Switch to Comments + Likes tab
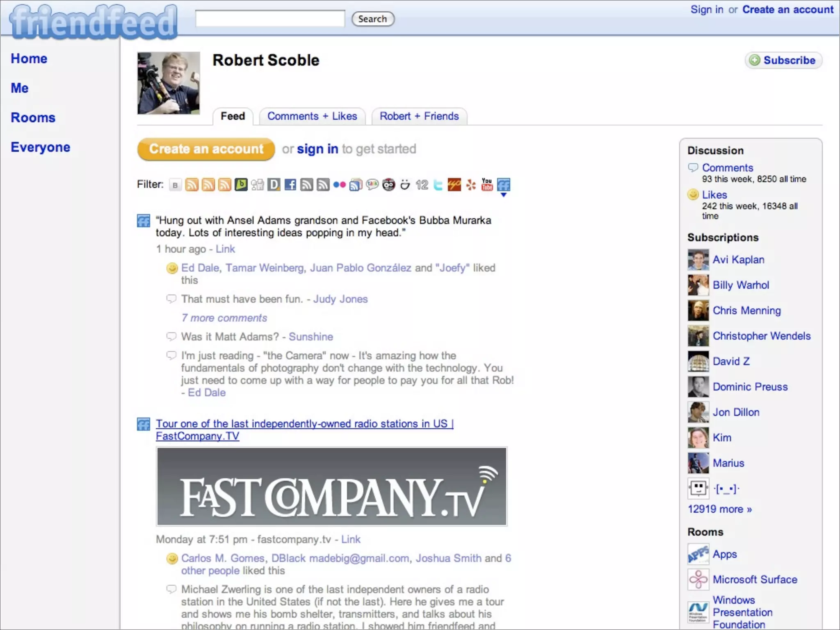This screenshot has width=840, height=630. (x=312, y=116)
